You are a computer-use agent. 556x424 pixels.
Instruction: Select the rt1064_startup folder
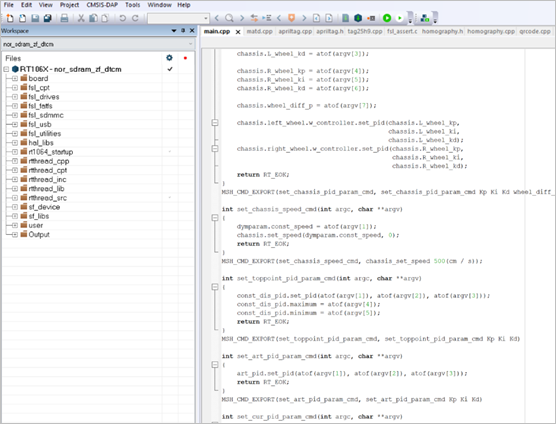51,152
